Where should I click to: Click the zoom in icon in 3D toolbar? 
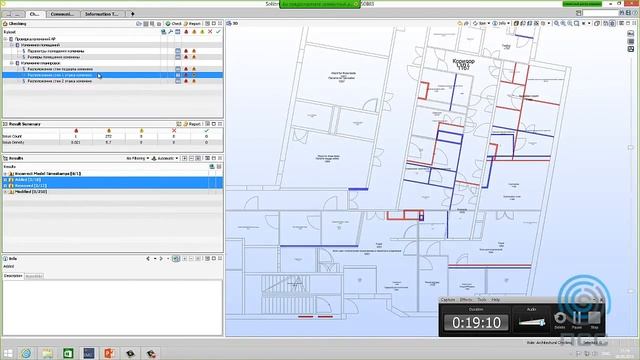click(x=563, y=24)
